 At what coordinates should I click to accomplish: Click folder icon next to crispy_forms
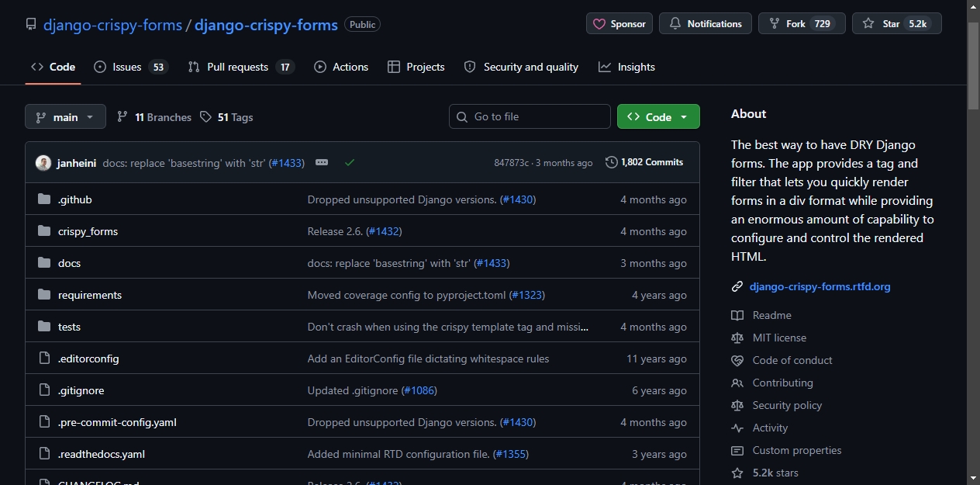tap(44, 231)
